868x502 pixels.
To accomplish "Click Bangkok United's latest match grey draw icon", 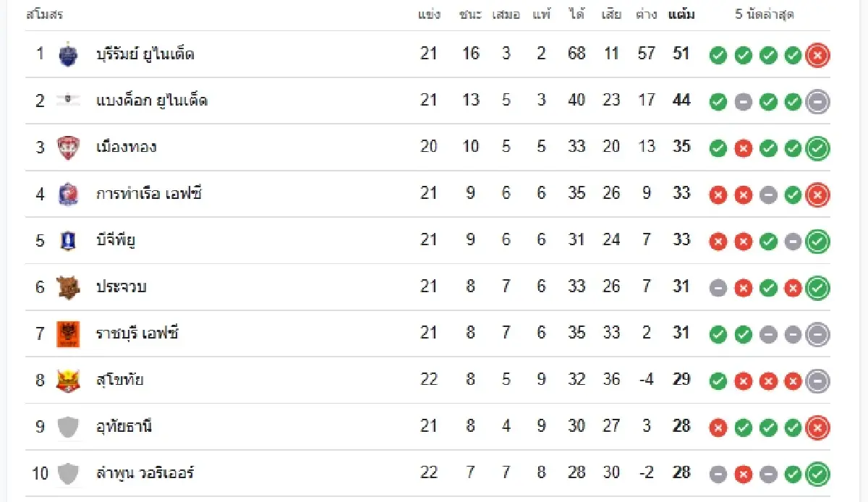I will pyautogui.click(x=817, y=102).
